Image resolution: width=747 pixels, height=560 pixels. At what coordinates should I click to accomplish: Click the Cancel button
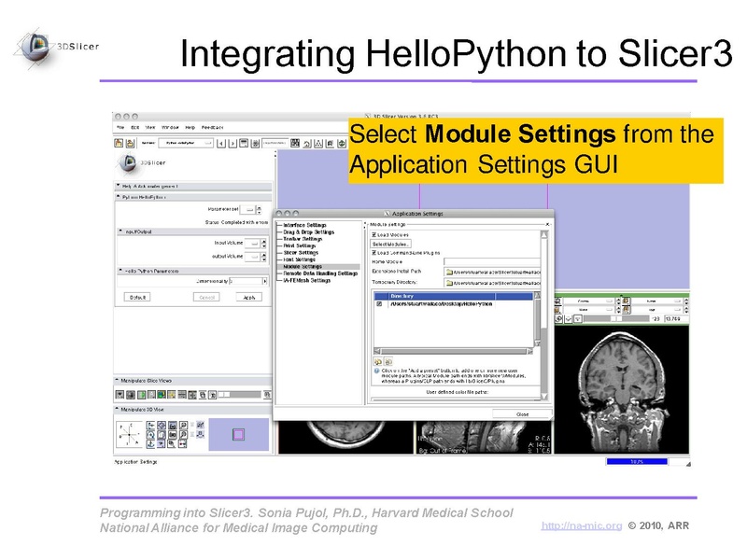click(x=206, y=297)
